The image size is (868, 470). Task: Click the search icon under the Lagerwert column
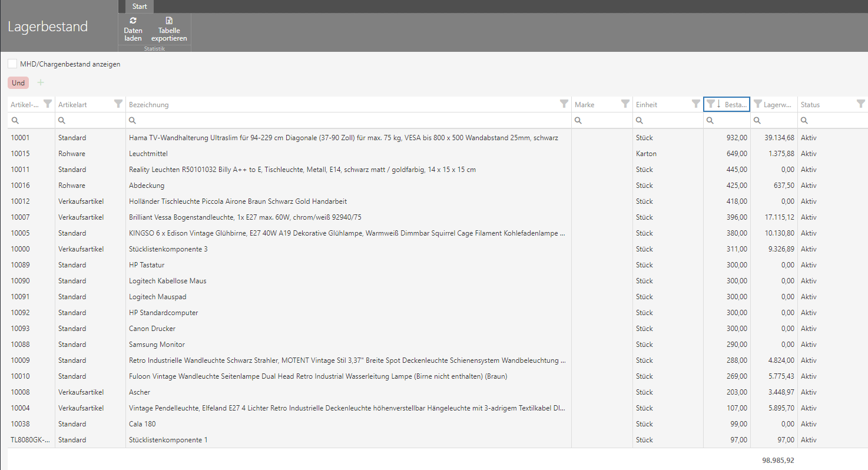pos(757,120)
